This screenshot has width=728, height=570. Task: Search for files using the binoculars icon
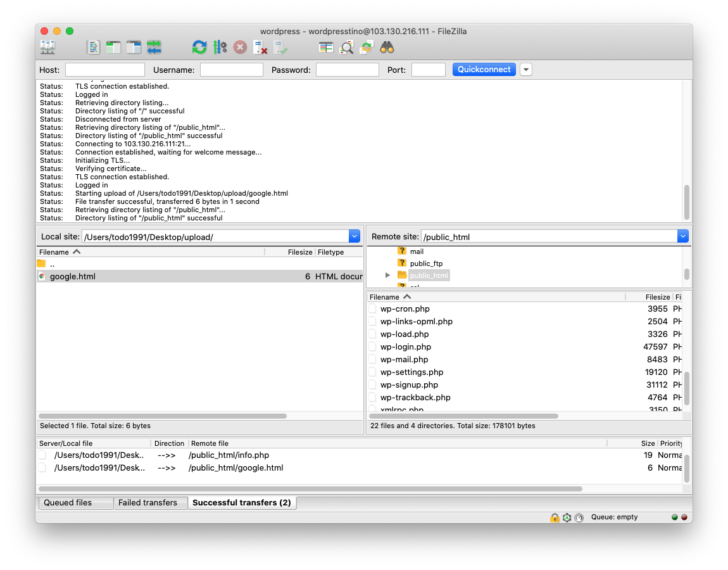pyautogui.click(x=387, y=47)
